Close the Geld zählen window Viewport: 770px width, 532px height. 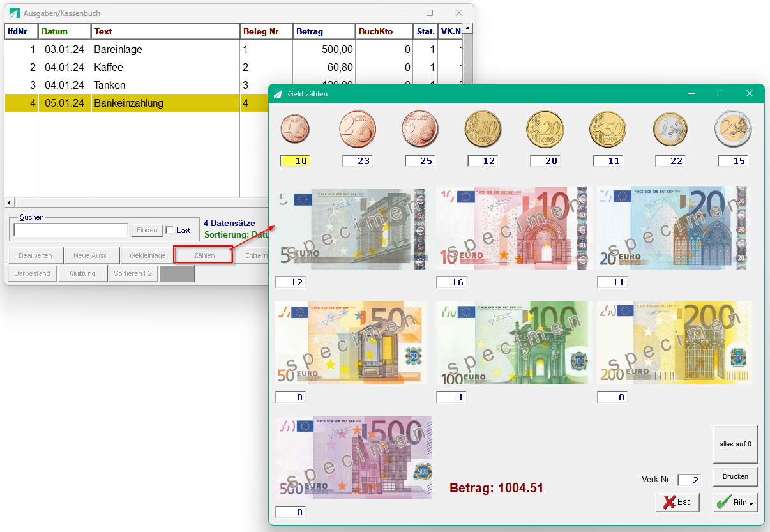750,93
